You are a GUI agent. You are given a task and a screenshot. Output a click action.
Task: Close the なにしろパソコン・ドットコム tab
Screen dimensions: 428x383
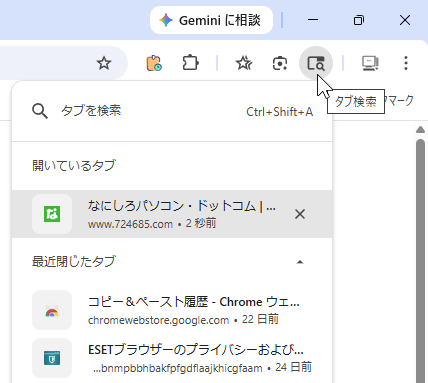[300, 214]
